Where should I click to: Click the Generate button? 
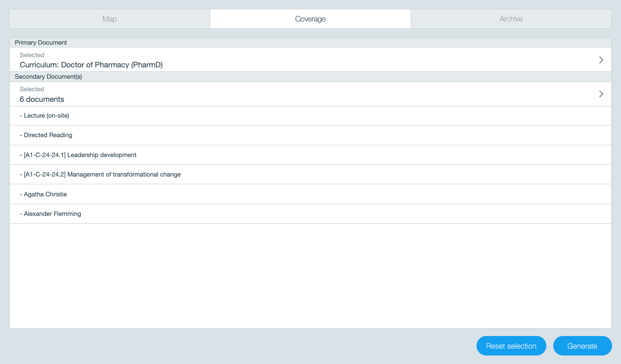pos(582,346)
